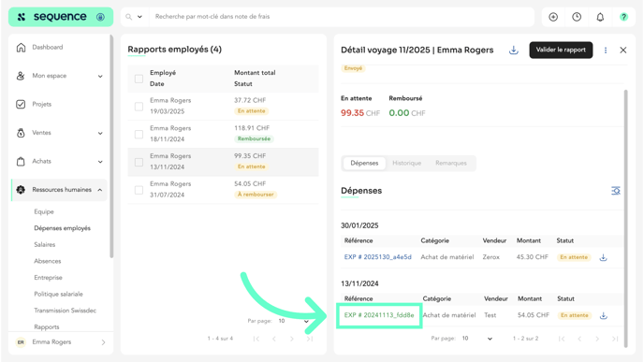
Task: Open Equipe submenu item
Action: pyautogui.click(x=44, y=211)
